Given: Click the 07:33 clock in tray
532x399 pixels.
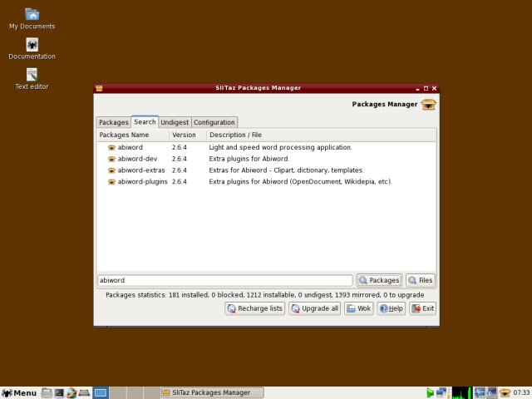Looking at the screenshot, I should tap(521, 392).
